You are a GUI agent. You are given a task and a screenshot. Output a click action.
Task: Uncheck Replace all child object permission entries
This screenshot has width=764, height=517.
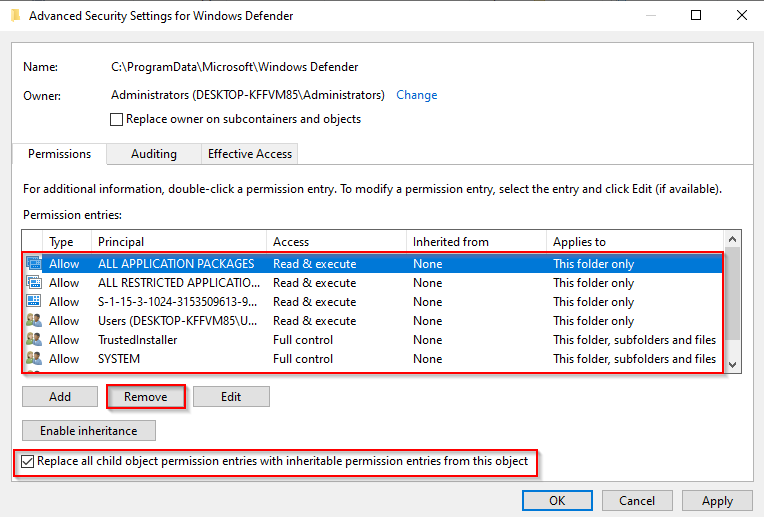pos(28,461)
